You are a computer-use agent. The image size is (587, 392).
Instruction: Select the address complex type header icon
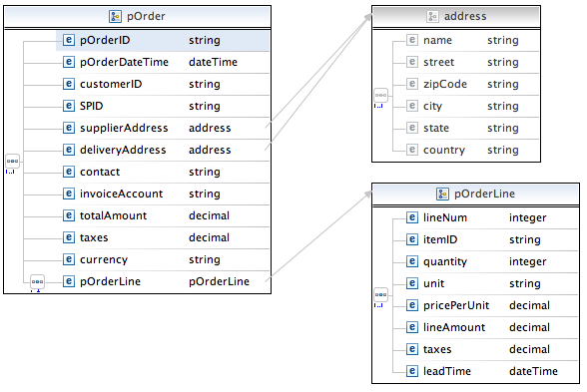coord(432,16)
